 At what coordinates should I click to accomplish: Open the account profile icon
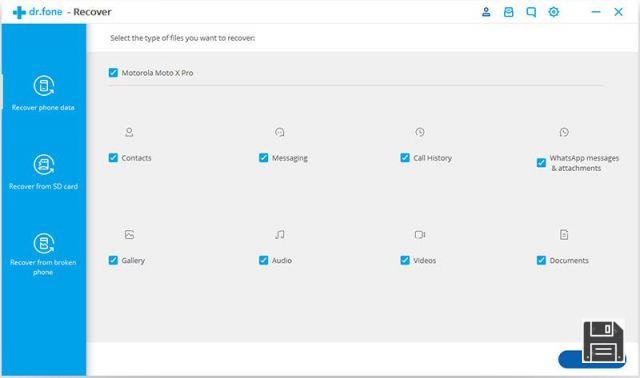coord(486,12)
